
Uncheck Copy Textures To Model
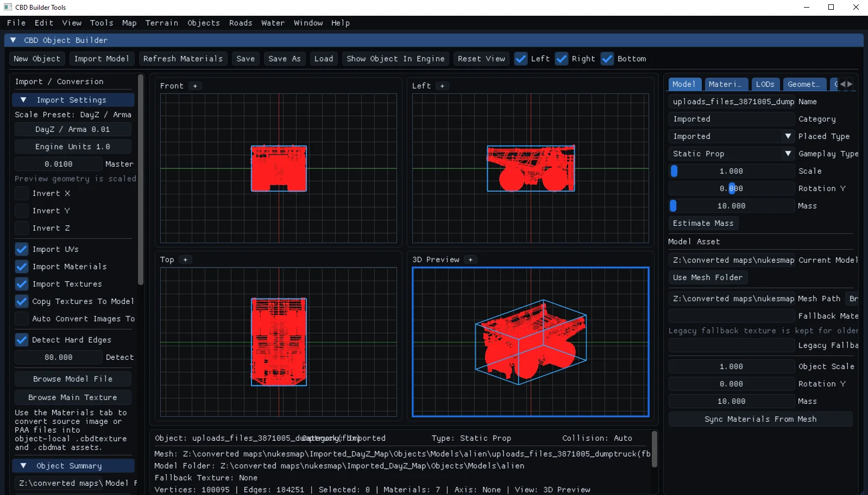point(22,301)
